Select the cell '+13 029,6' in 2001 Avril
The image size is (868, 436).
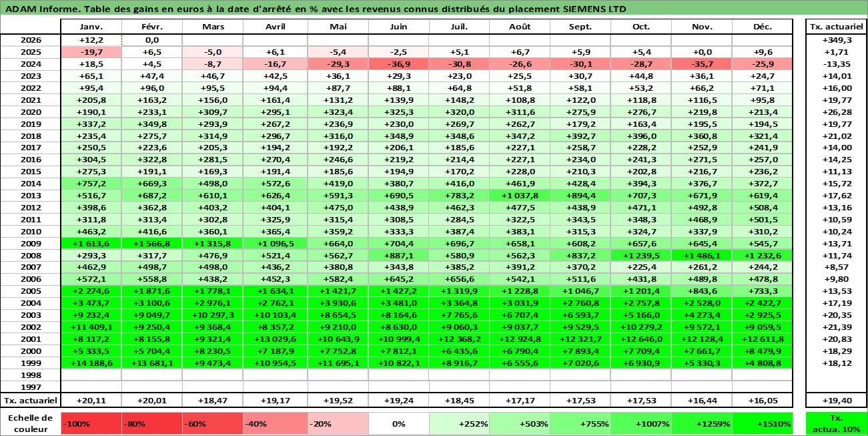[275, 339]
